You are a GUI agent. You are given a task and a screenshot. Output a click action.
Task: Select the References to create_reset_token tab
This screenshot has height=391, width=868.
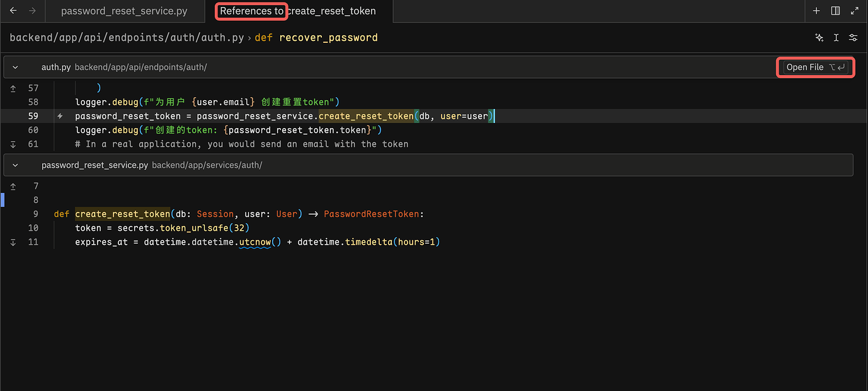(298, 11)
